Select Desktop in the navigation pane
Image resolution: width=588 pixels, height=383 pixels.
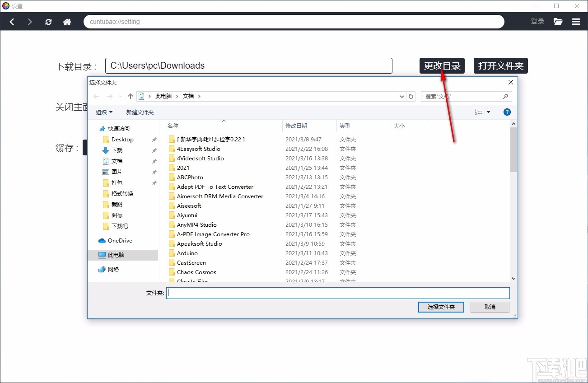(x=122, y=140)
